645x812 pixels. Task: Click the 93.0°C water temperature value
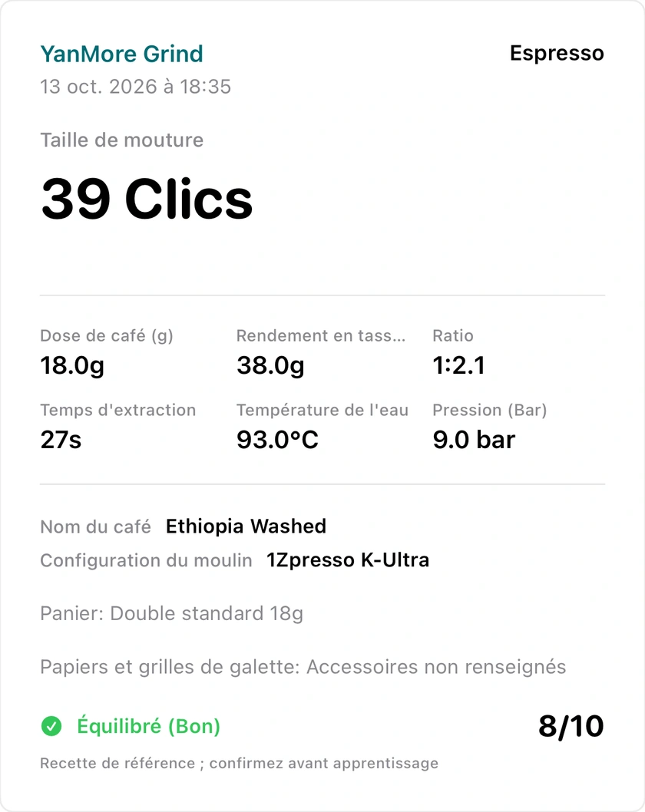[278, 440]
